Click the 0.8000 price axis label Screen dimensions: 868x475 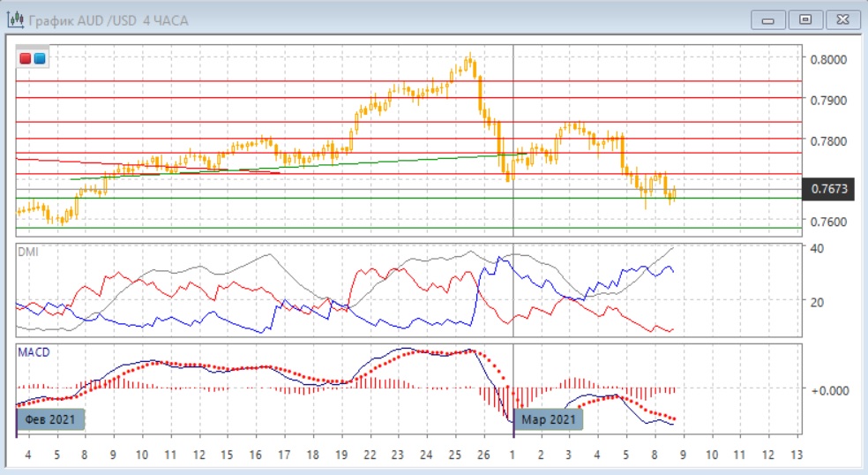(828, 59)
